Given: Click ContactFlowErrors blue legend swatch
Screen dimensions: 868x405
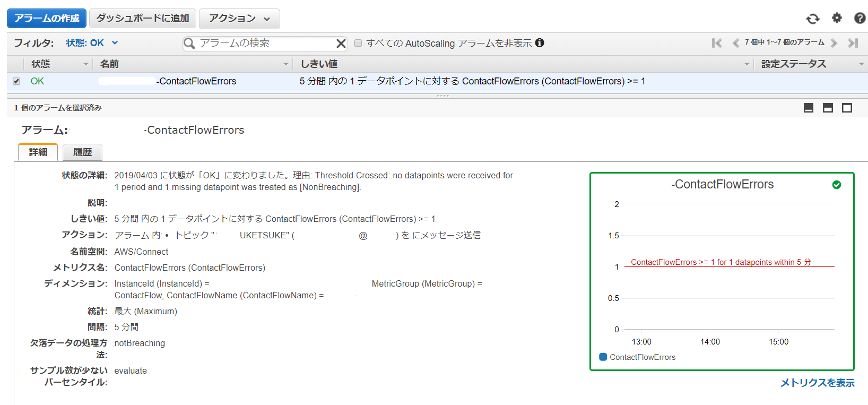Looking at the screenshot, I should [603, 357].
